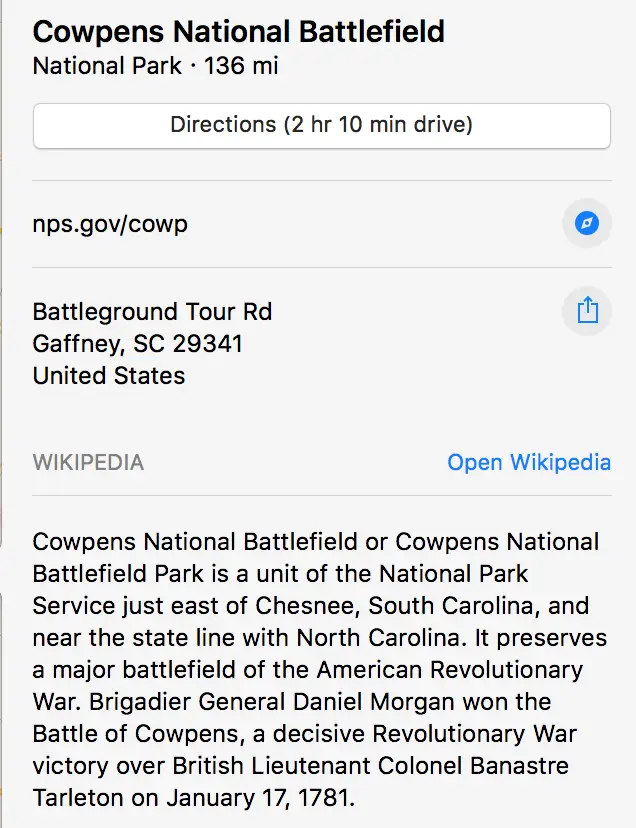Select the Battleground Tour Rd address line
Viewport: 636px width, 828px height.
point(152,312)
